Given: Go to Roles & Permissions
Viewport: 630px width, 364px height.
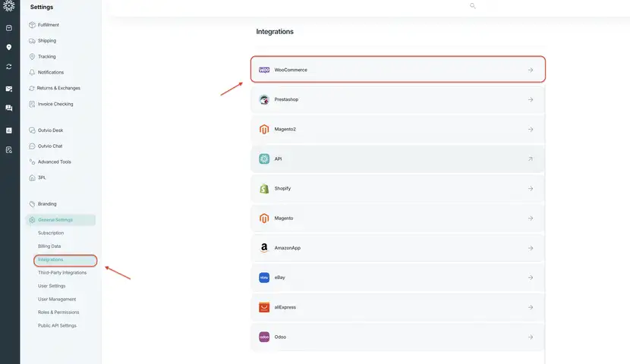Looking at the screenshot, I should [58, 312].
